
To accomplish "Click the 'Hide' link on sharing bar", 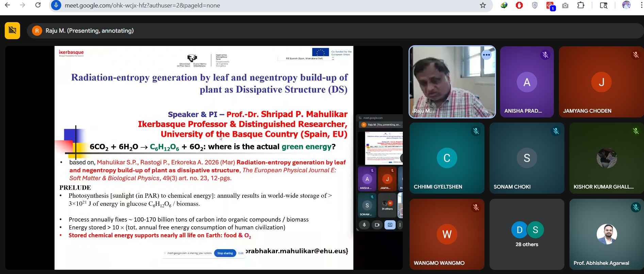I will pos(241,253).
